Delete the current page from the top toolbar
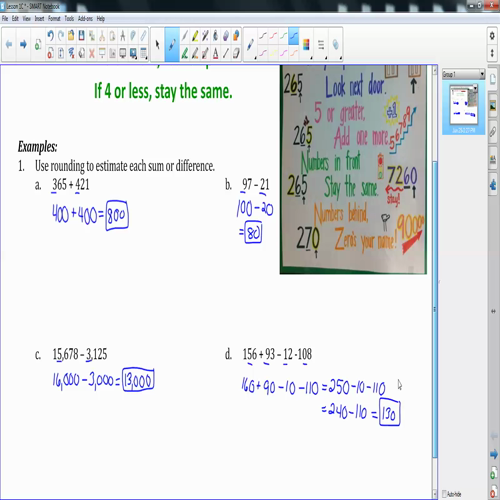Viewport: 500px width, 500px height. [50, 53]
